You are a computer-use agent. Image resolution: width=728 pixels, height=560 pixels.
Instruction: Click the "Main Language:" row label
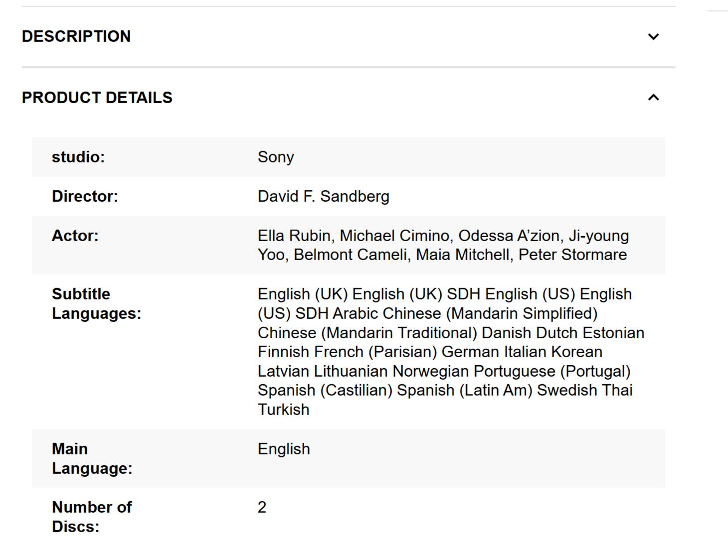92,458
